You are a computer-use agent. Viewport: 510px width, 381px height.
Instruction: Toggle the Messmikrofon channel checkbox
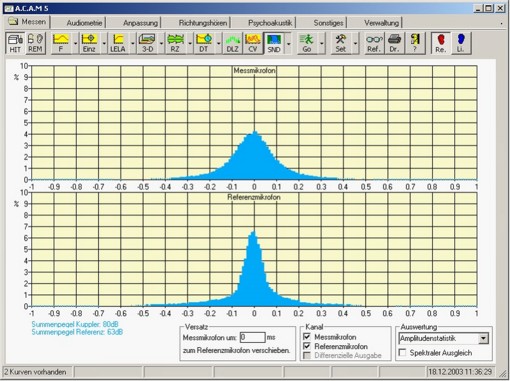click(307, 337)
